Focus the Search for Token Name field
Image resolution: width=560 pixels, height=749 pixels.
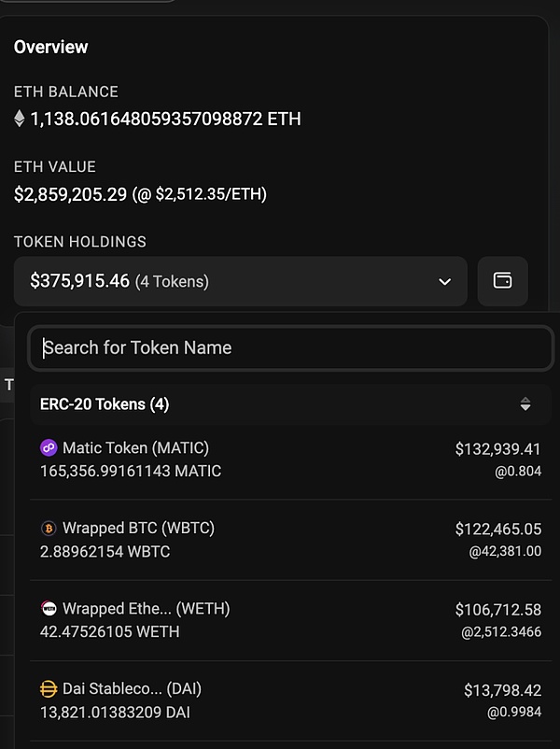pos(290,347)
